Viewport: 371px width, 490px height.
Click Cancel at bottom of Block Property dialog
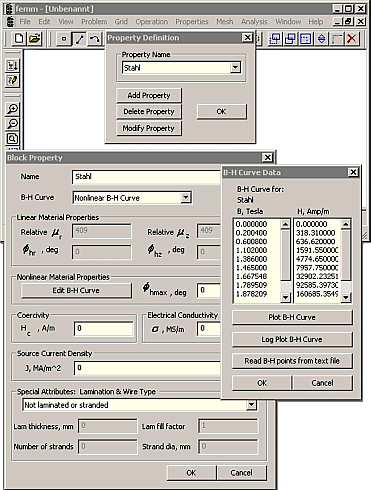[242, 473]
